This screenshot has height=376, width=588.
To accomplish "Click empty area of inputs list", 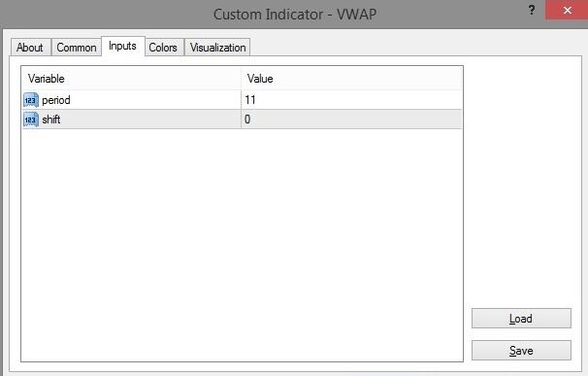I will click(x=242, y=244).
